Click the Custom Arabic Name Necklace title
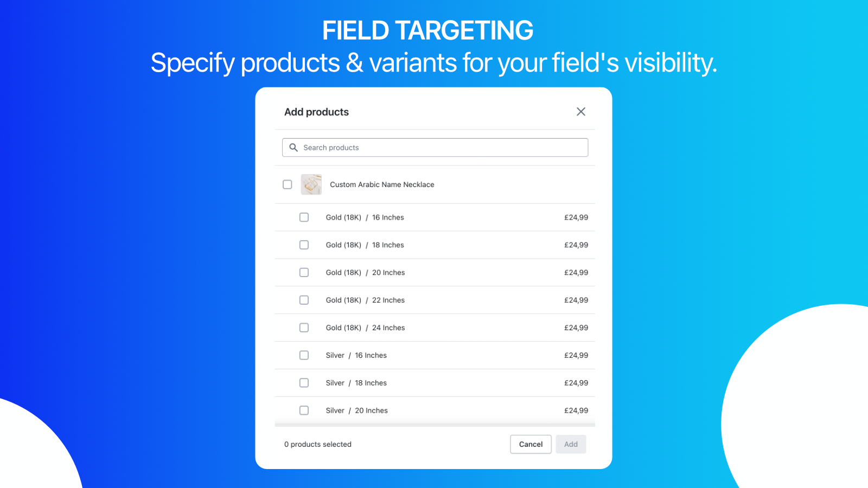This screenshot has width=868, height=488. (382, 184)
